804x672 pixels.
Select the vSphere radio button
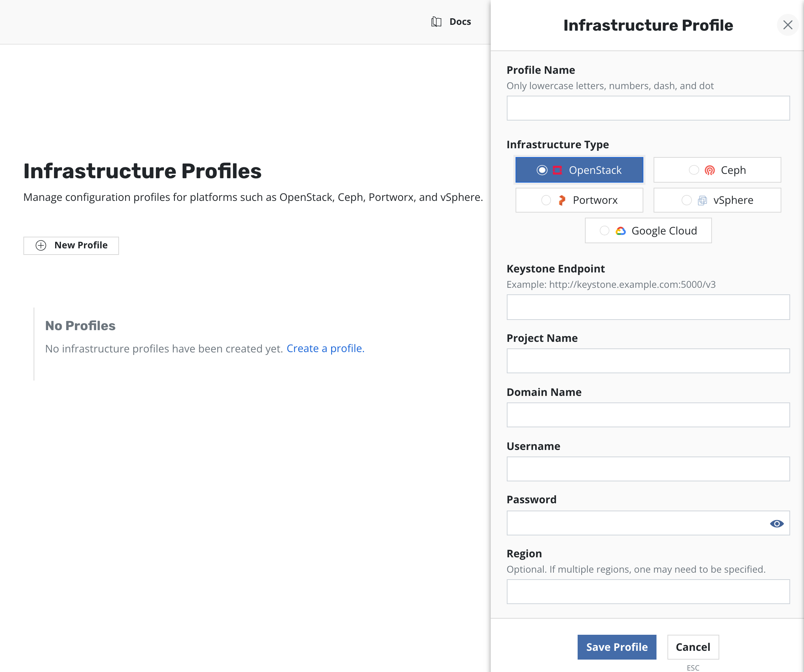[x=686, y=200]
